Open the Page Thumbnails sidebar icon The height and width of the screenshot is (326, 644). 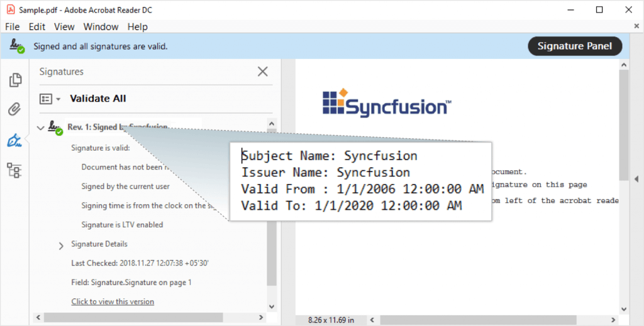(x=15, y=80)
